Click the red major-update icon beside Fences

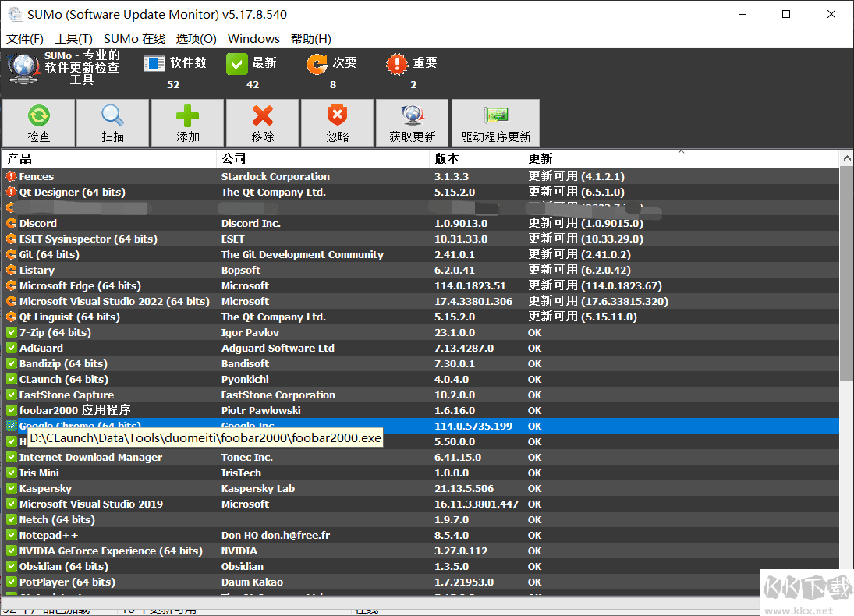tap(11, 177)
